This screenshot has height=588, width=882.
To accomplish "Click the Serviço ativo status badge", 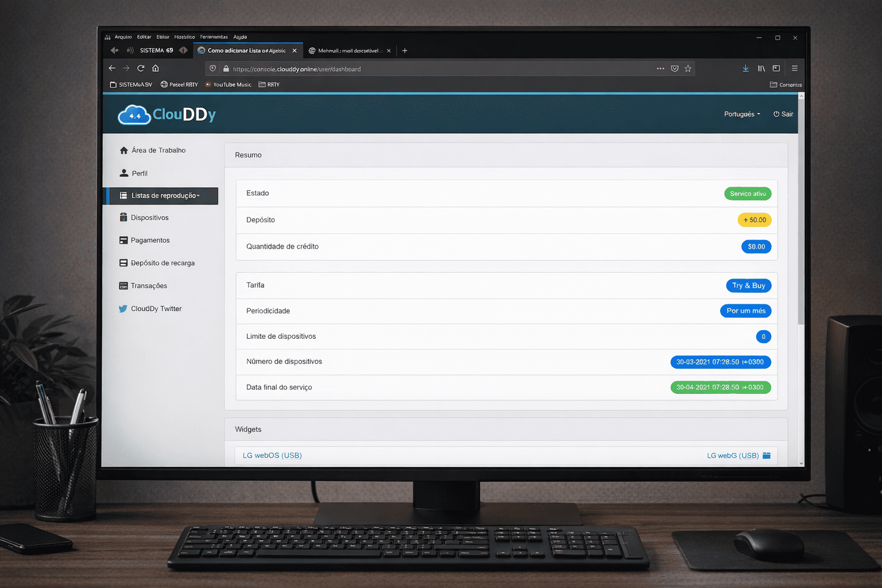I will pyautogui.click(x=748, y=194).
